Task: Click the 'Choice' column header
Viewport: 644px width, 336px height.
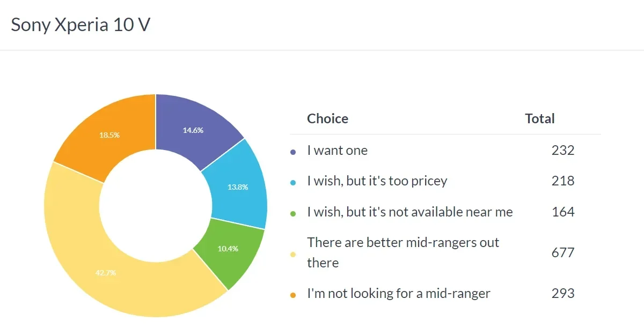Action: tap(327, 118)
